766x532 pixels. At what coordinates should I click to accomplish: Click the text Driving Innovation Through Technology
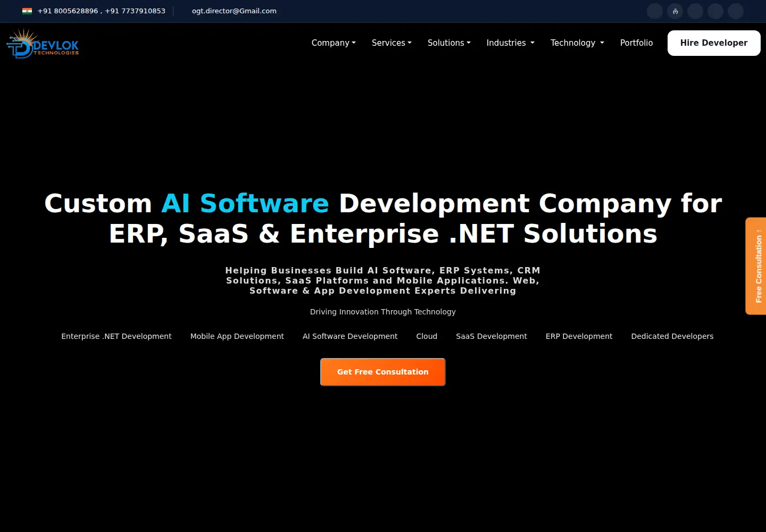point(383,312)
